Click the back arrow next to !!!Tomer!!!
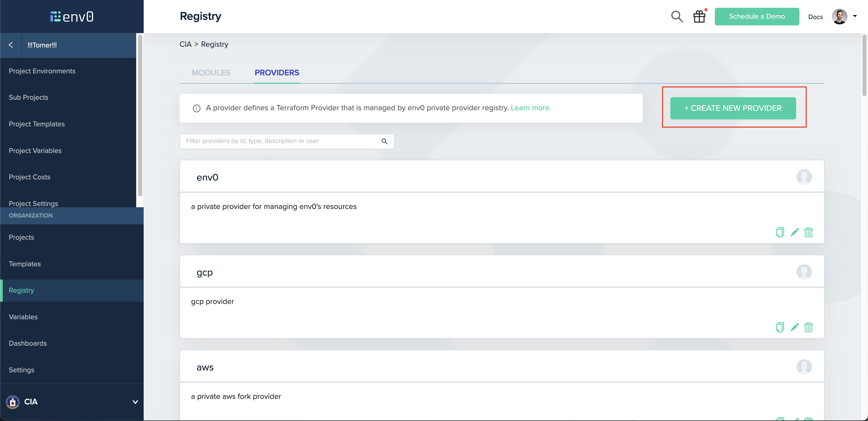This screenshot has height=421, width=868. (x=11, y=45)
